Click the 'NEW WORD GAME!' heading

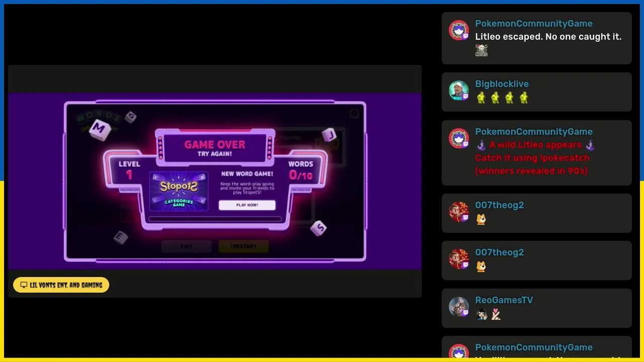tap(247, 174)
